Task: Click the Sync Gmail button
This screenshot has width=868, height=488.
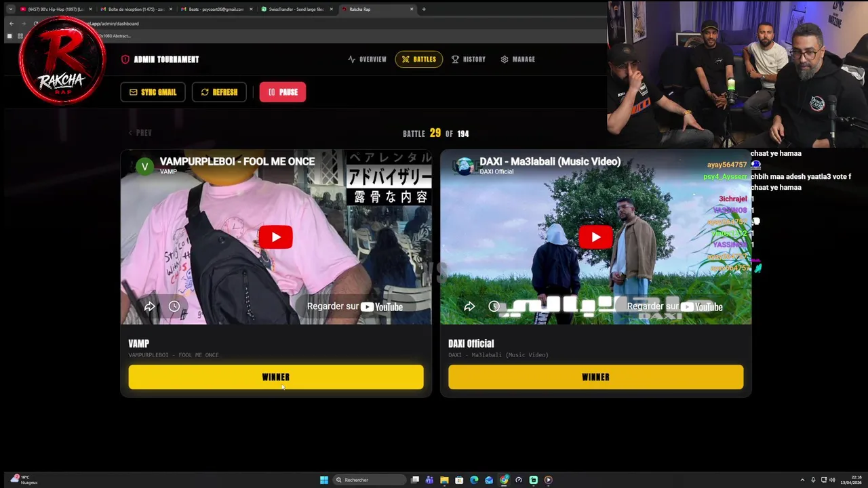Action: (x=153, y=92)
